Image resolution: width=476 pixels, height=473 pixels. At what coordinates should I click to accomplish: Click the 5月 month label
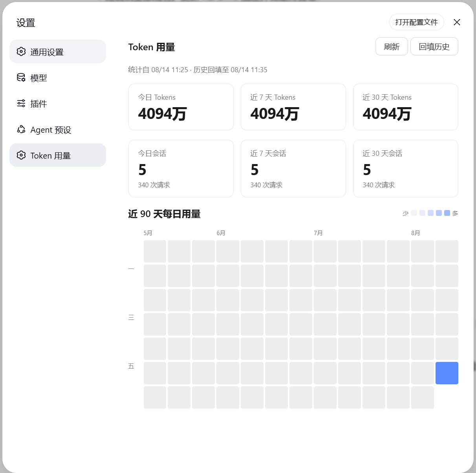tap(148, 233)
